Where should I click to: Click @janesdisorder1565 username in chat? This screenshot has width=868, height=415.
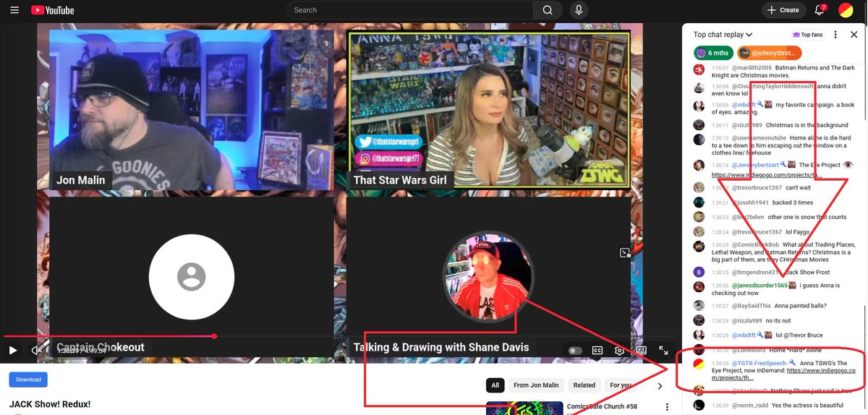[x=759, y=286]
